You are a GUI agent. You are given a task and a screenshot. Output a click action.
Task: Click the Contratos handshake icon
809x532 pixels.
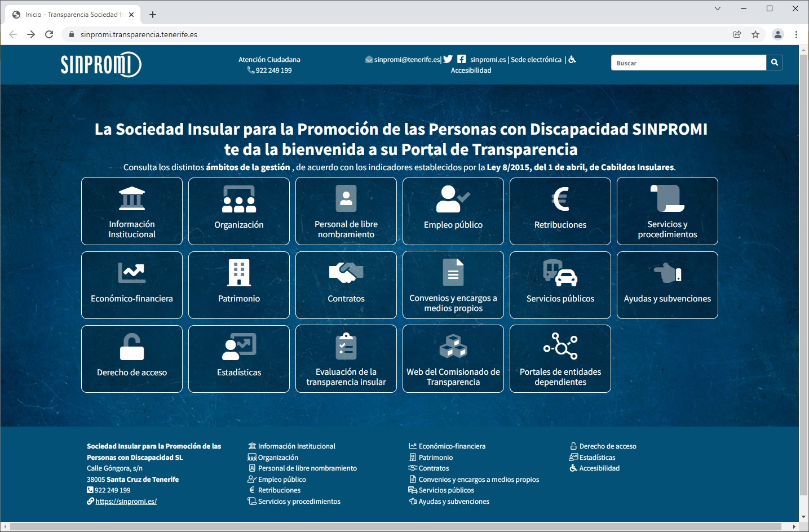coord(345,273)
